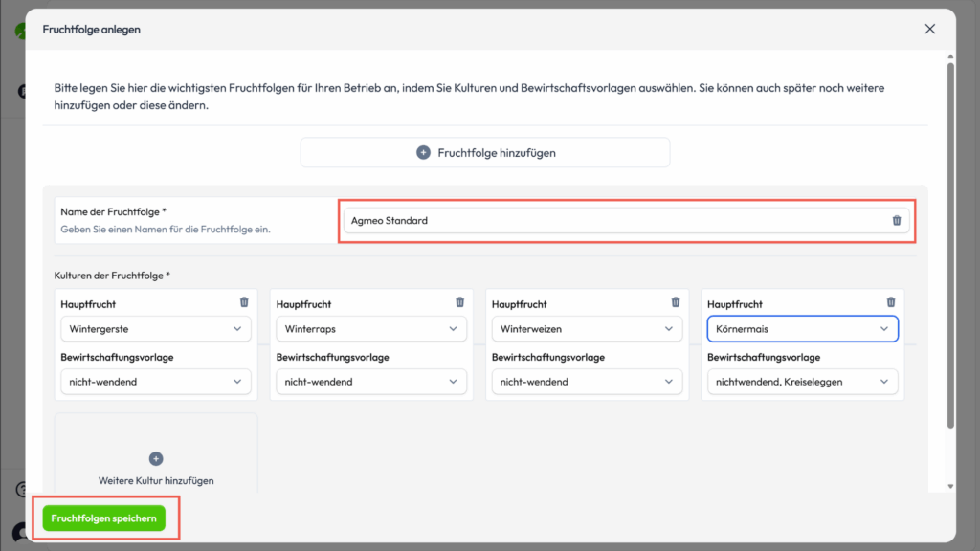
Task: Expand the Körnermais Hauptfrucht dropdown
Action: 802,329
